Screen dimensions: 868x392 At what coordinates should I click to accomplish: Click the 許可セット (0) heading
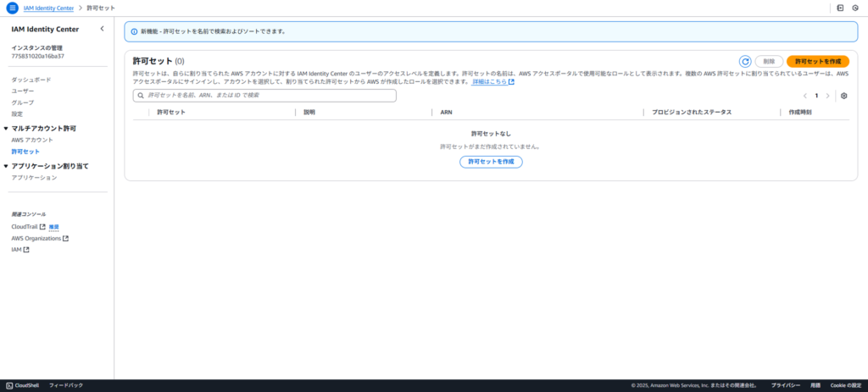[x=159, y=61]
